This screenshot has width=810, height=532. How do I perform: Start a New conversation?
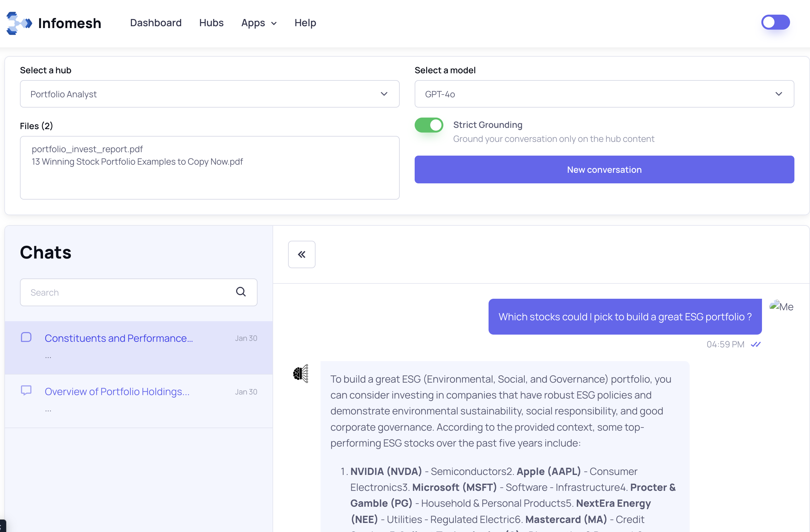point(604,170)
